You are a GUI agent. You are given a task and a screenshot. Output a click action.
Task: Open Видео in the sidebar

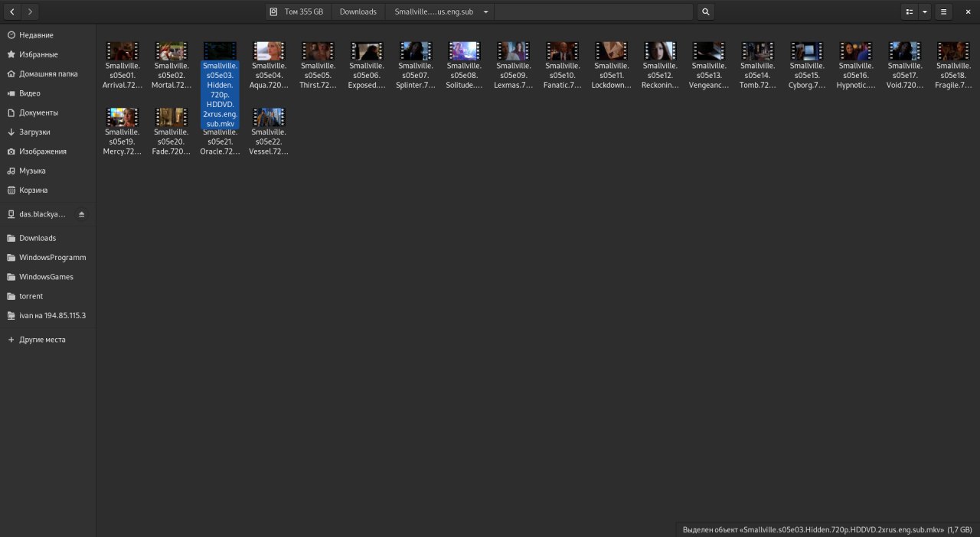pyautogui.click(x=47, y=93)
